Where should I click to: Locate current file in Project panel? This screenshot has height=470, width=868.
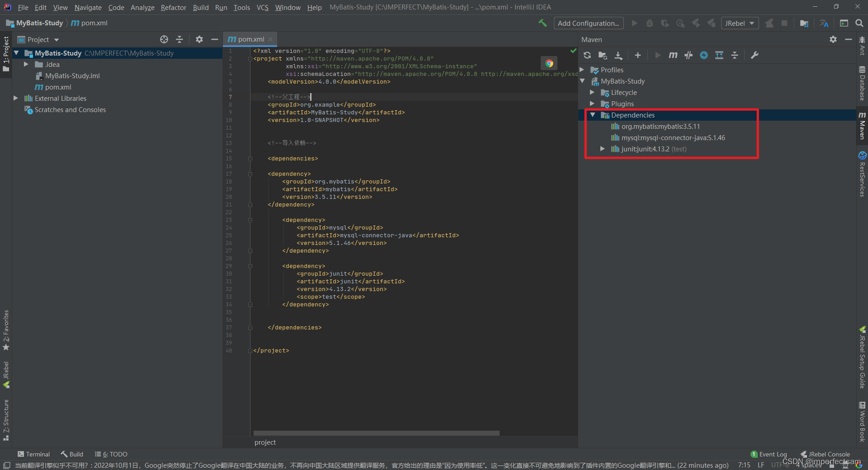164,39
